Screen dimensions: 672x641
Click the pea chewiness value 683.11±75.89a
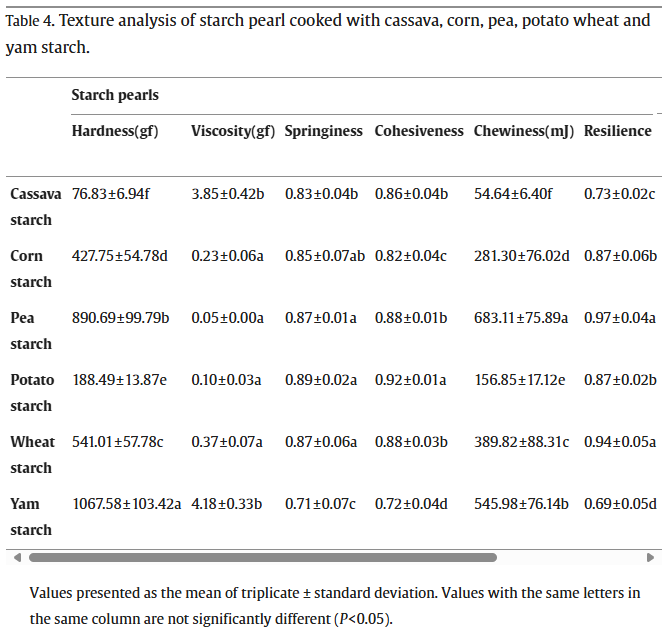521,317
